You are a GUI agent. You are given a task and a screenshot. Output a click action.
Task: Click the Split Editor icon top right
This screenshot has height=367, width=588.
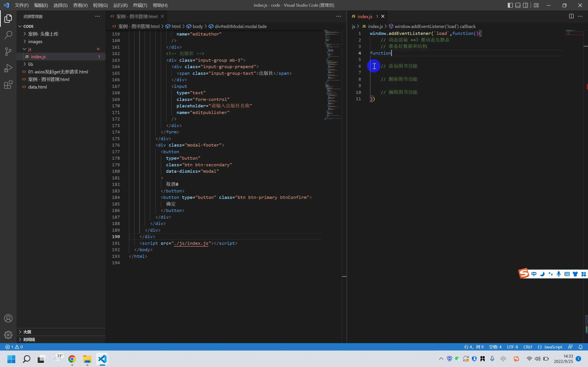pos(571,16)
